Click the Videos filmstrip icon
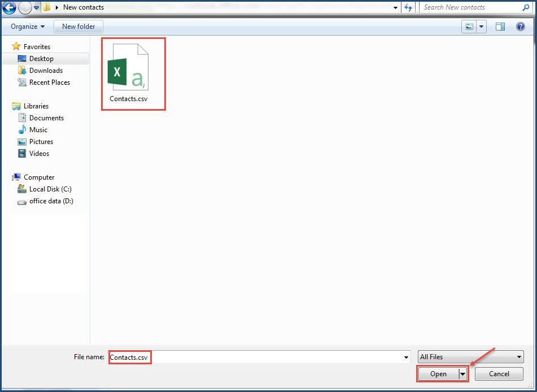Viewport: 537px width, 392px height. 22,154
